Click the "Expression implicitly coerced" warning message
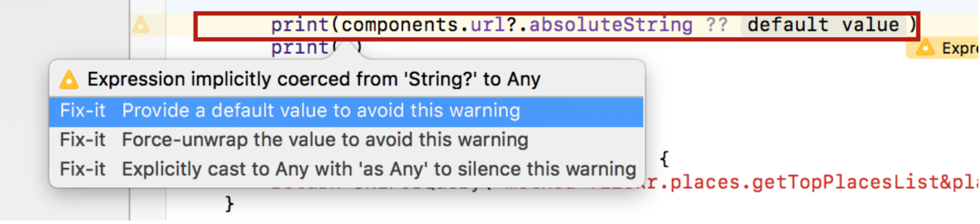The width and height of the screenshot is (980, 224). point(313,80)
